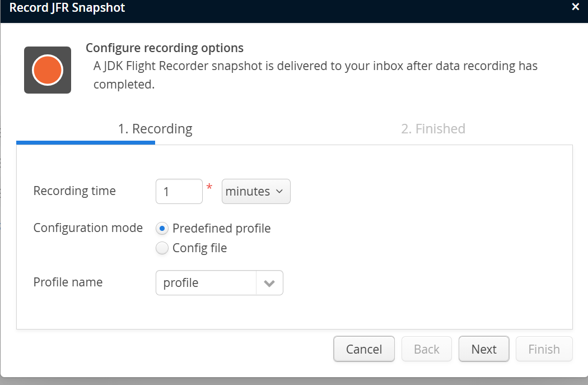
Task: Focus the Recording time input field
Action: tap(179, 192)
